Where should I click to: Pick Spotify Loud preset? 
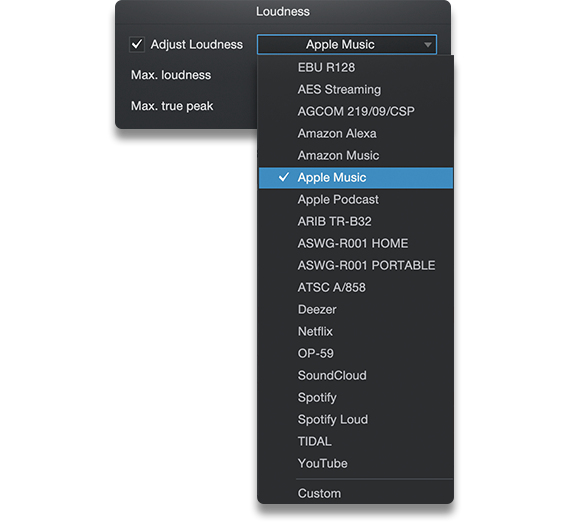tap(356, 419)
